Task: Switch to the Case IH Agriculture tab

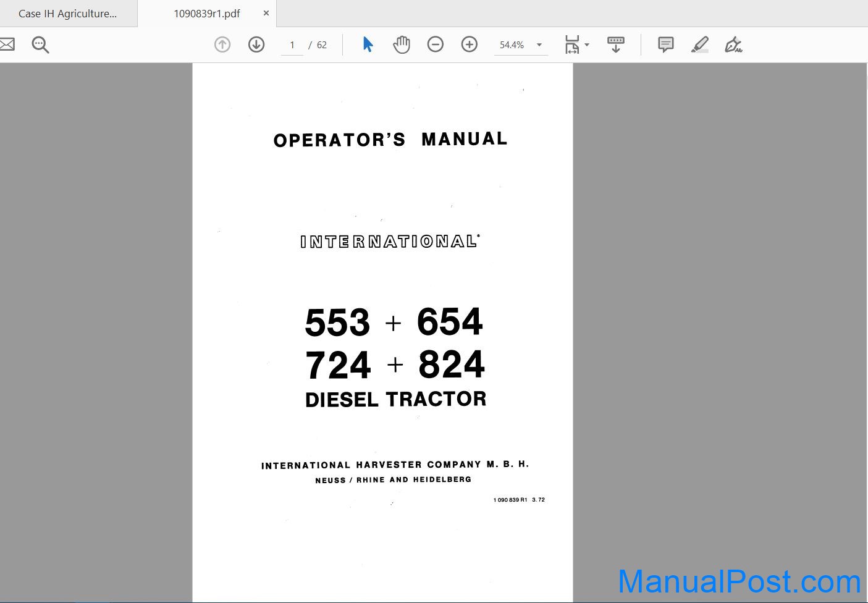Action: [x=68, y=14]
